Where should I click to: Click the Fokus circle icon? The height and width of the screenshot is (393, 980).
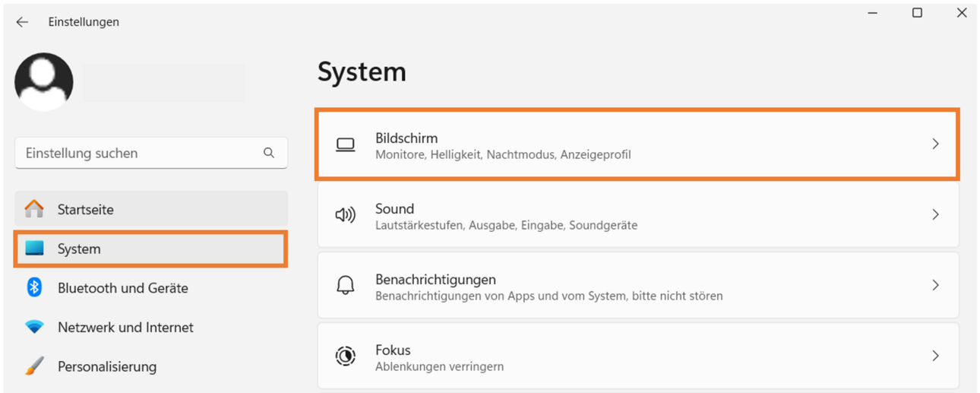click(346, 356)
